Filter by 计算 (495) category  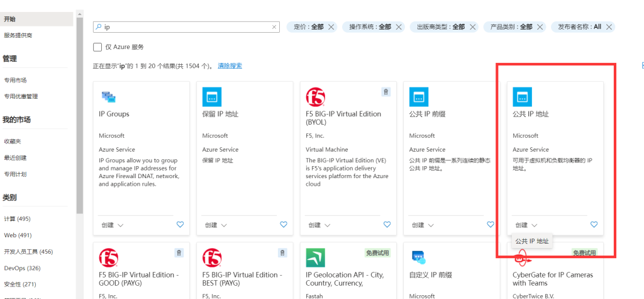pyautogui.click(x=17, y=218)
